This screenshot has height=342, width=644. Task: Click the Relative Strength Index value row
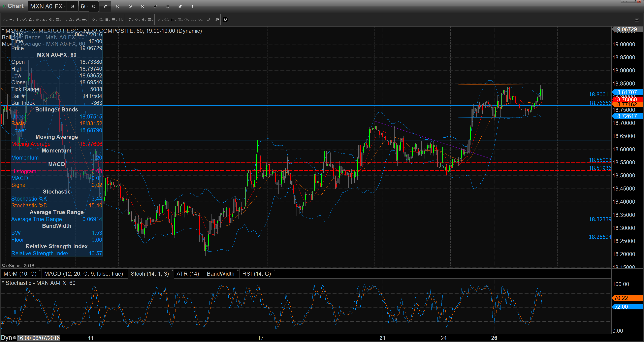pyautogui.click(x=57, y=253)
